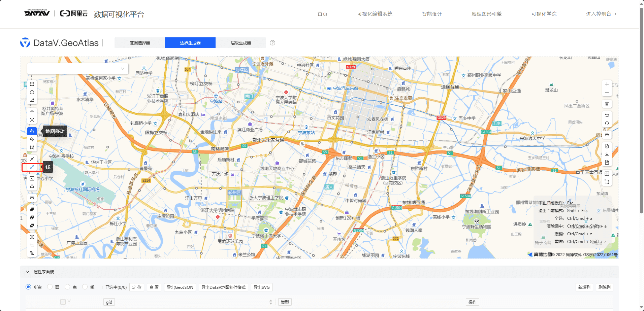Click the intersect overlay shapes tool
The width and height of the screenshot is (644, 311).
pyautogui.click(x=32, y=217)
